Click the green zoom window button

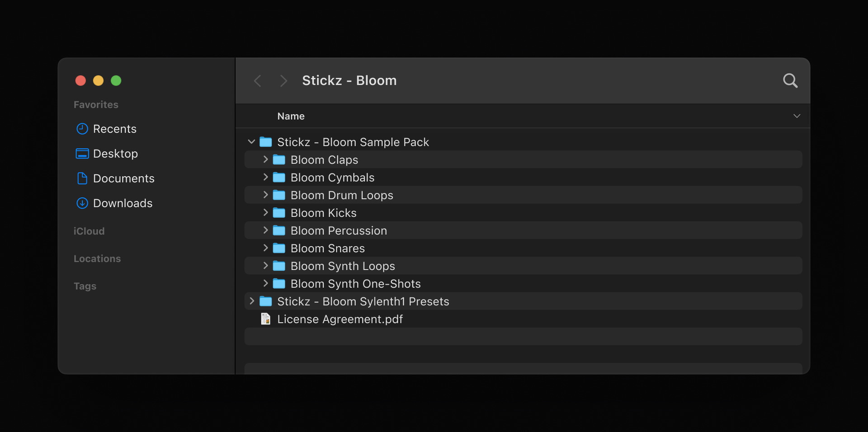pos(116,80)
